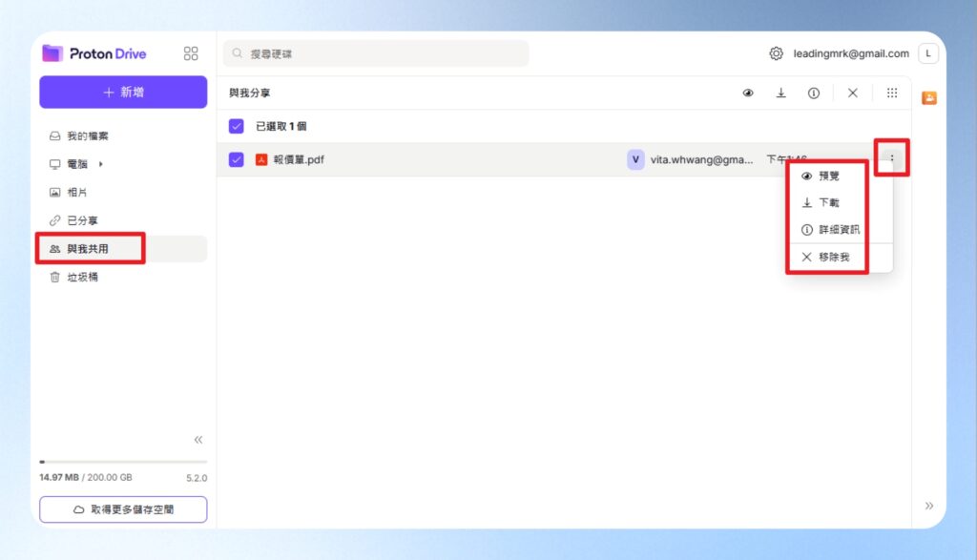Click the L user avatar
The height and width of the screenshot is (560, 977).
(927, 53)
